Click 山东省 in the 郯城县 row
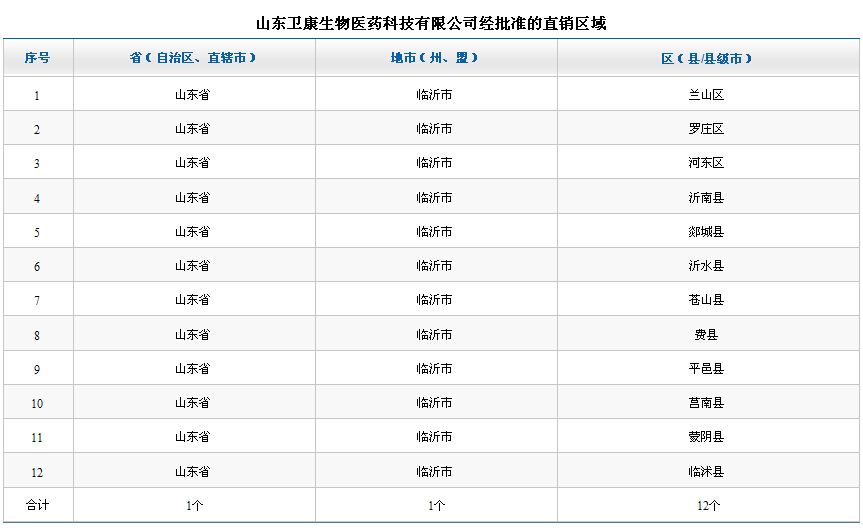 193,232
